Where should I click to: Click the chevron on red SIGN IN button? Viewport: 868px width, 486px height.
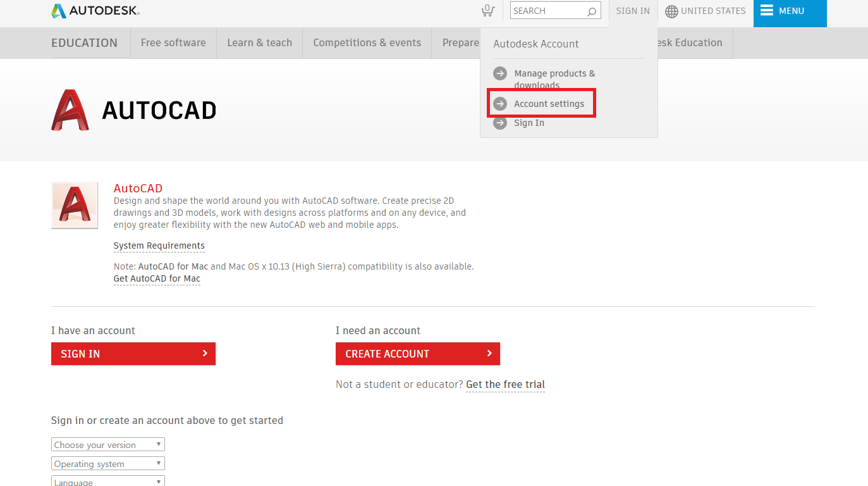pos(205,353)
